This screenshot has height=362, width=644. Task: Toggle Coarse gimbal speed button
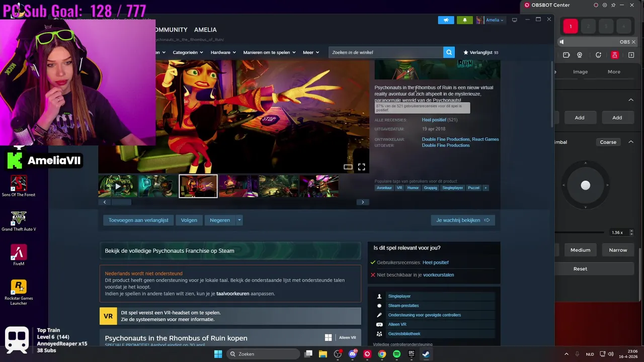point(608,142)
